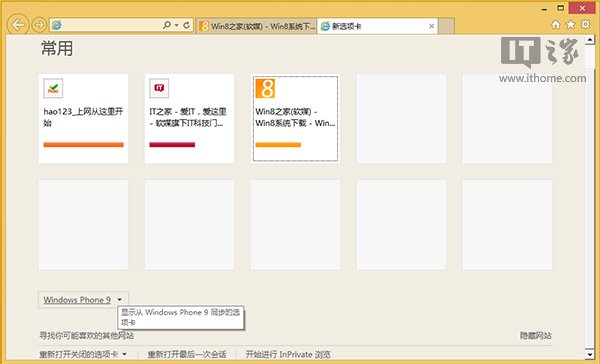600x364 pixels.
Task: Open the hao123 frequent site tile
Action: coord(83,119)
